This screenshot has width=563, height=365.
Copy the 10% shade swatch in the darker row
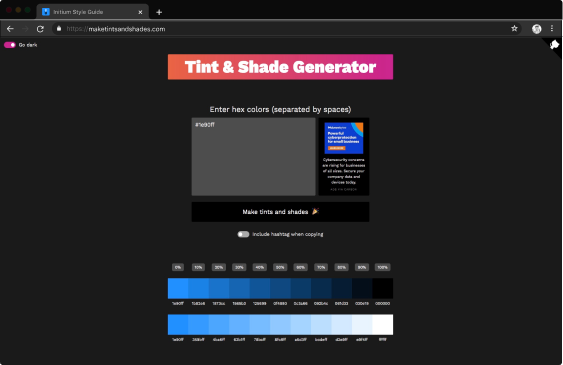199,288
